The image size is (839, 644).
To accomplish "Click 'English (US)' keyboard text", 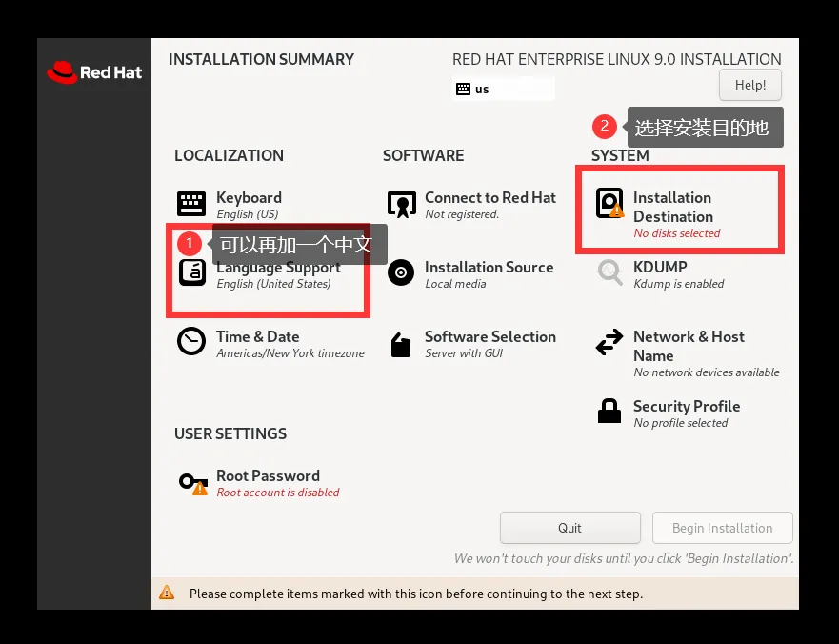I will [x=248, y=213].
